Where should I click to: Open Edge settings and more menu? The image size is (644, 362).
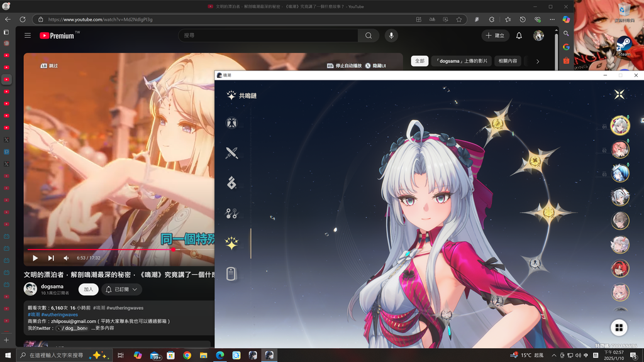click(552, 19)
